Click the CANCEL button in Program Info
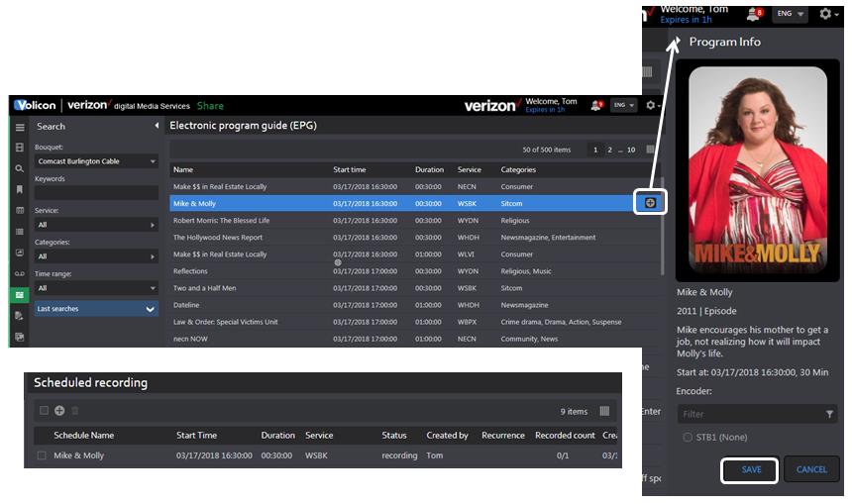 (811, 469)
